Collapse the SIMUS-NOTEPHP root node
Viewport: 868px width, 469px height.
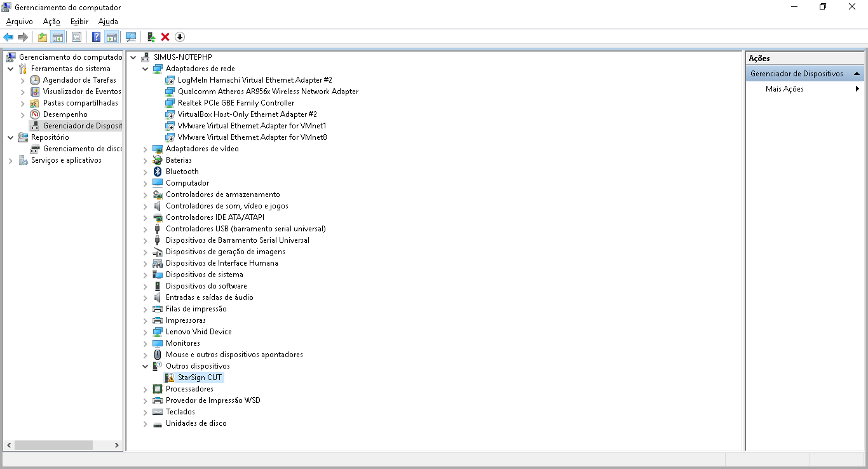point(133,57)
